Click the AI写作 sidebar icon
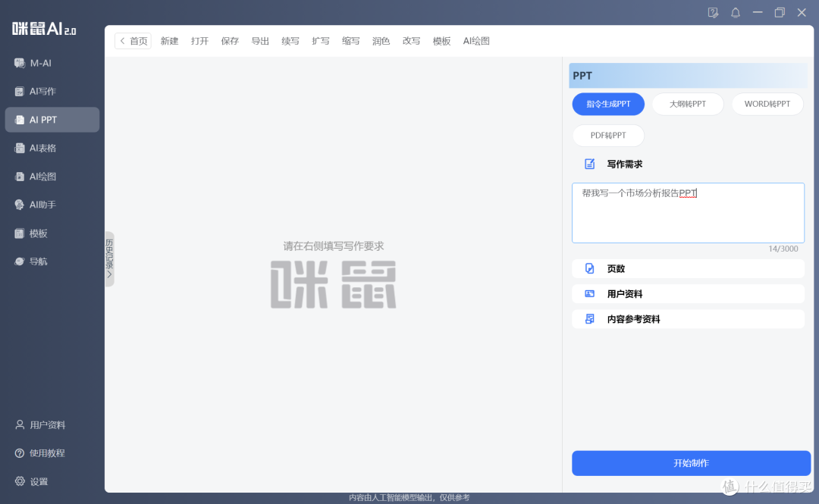Image resolution: width=819 pixels, height=504 pixels. [19, 92]
